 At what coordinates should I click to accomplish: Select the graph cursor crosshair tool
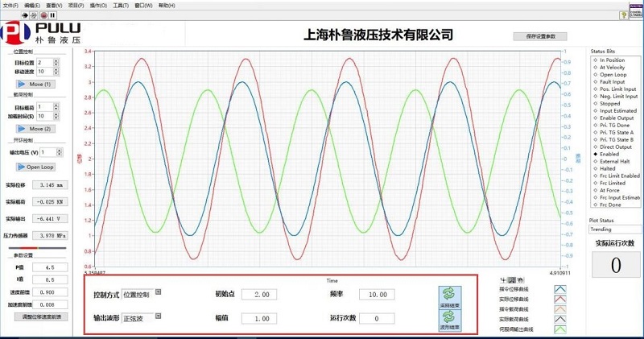point(504,280)
